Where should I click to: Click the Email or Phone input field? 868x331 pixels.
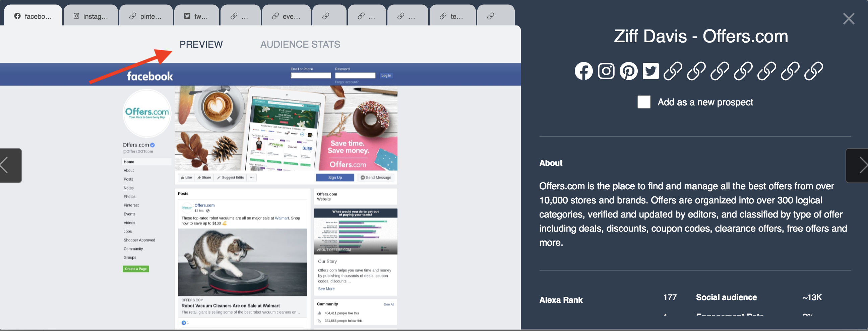(310, 76)
